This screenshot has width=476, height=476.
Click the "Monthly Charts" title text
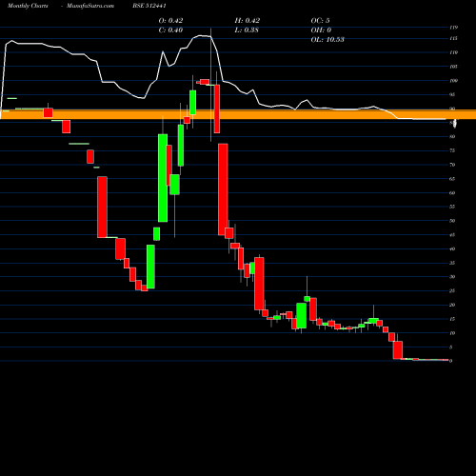coord(28,6)
